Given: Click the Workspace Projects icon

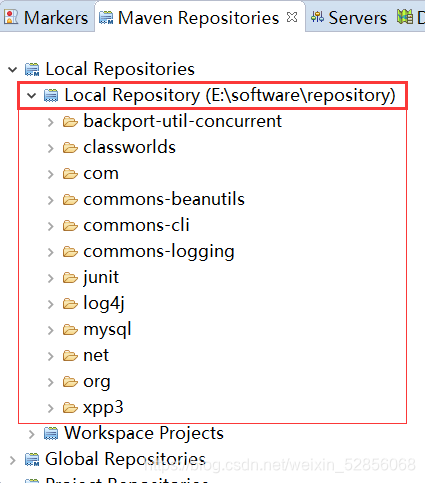Looking at the screenshot, I should pos(51,434).
